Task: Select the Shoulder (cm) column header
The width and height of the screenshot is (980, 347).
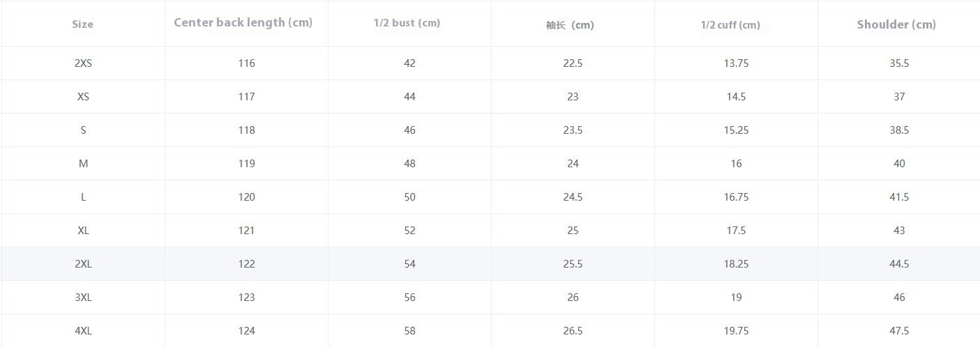Action: pyautogui.click(x=896, y=24)
